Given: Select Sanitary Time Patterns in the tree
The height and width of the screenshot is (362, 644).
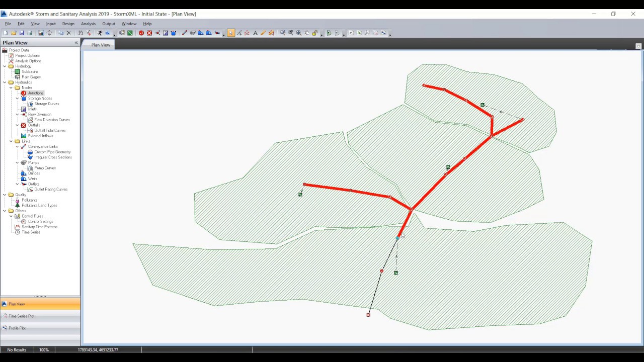Looking at the screenshot, I should [x=39, y=227].
